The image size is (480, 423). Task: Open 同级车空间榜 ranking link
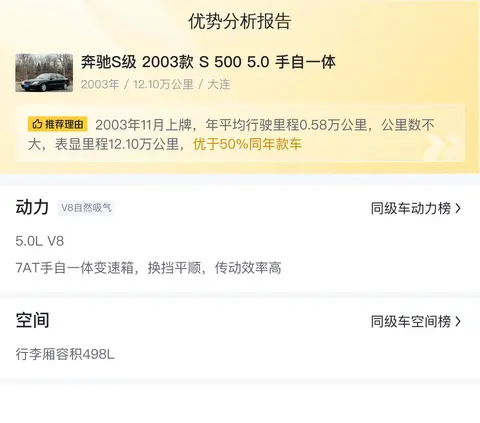point(411,322)
